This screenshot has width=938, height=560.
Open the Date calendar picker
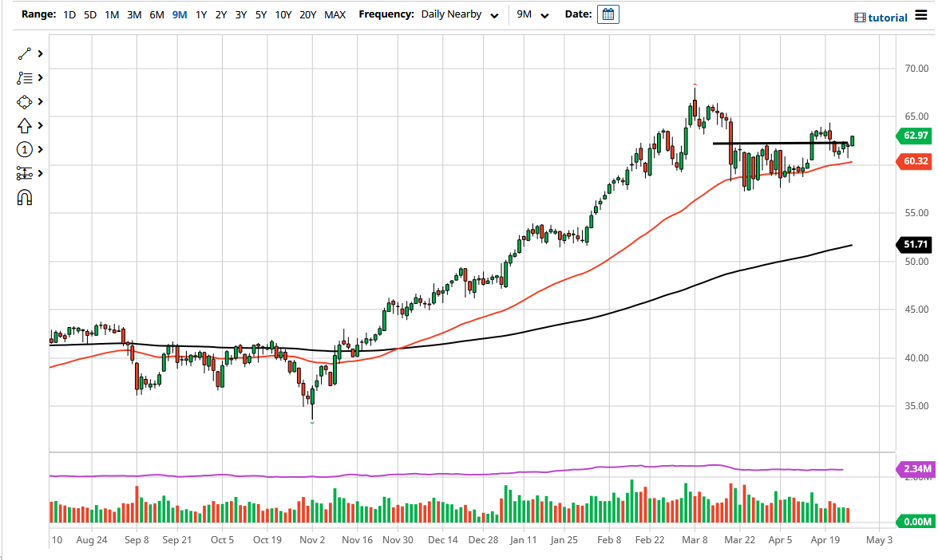pos(608,14)
